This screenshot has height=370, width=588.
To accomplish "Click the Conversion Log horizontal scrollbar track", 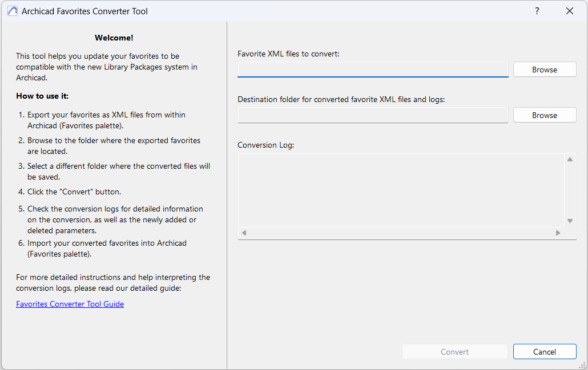I will point(400,233).
